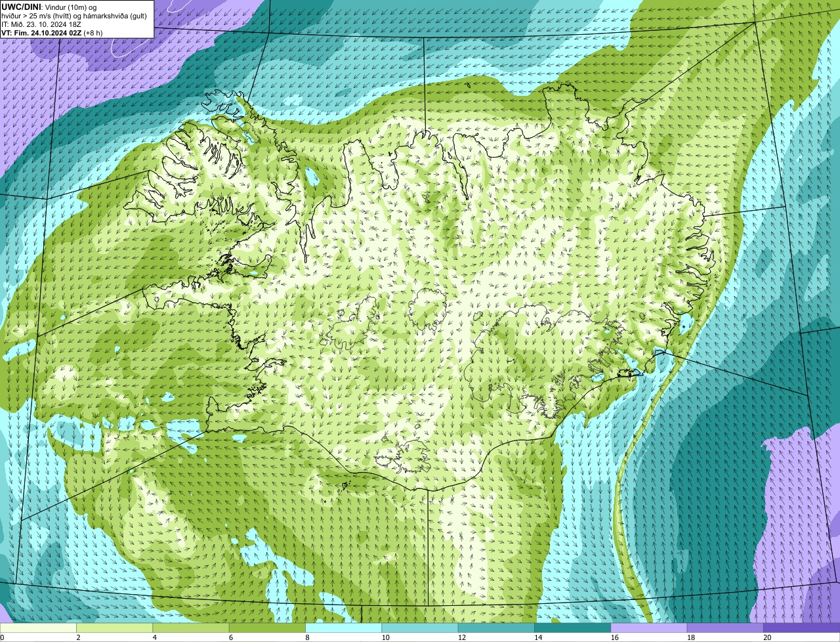Click the title line 'UWC/DINI: Vindur (10m) og'
This screenshot has height=642, width=840.
click(x=49, y=7)
